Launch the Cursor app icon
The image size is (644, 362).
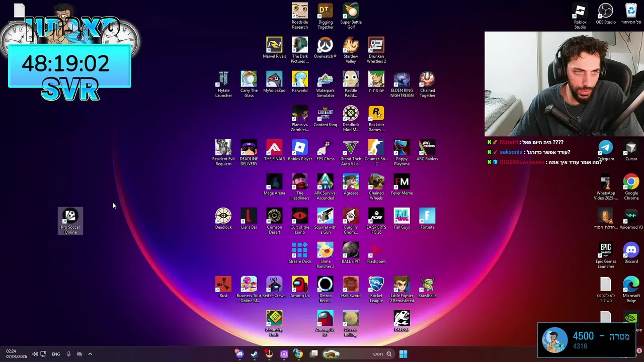click(x=631, y=150)
